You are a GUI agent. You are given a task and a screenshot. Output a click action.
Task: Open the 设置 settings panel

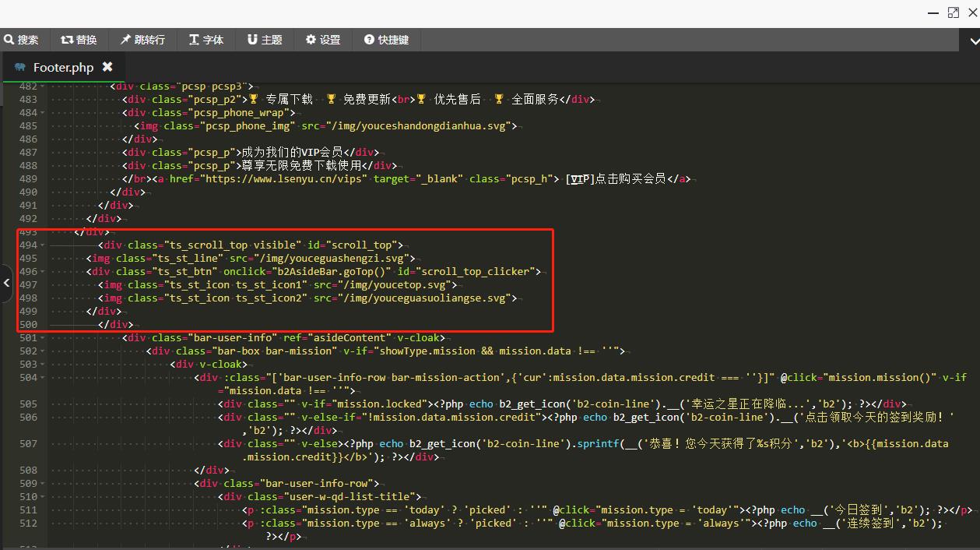[x=323, y=40]
